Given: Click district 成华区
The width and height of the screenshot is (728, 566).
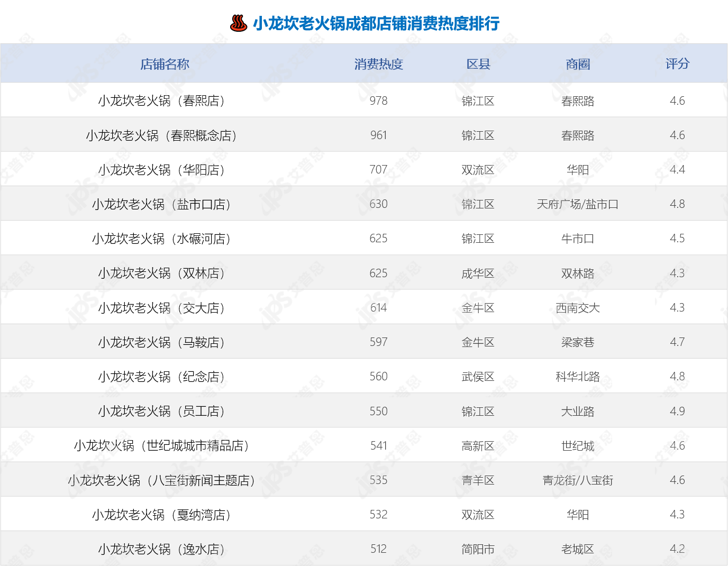Looking at the screenshot, I should click(x=478, y=273).
